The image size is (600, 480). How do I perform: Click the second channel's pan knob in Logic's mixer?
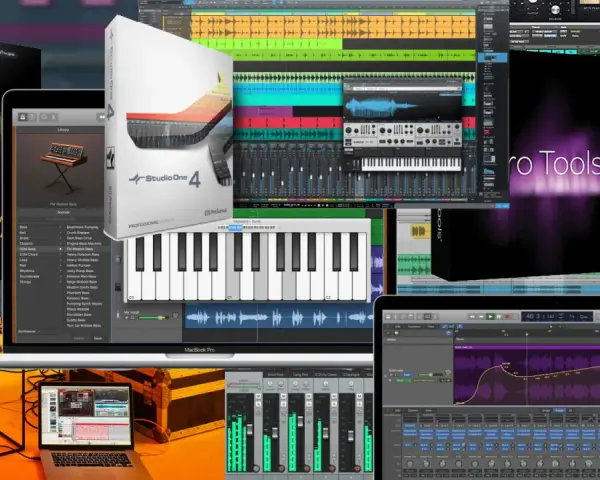(426, 464)
